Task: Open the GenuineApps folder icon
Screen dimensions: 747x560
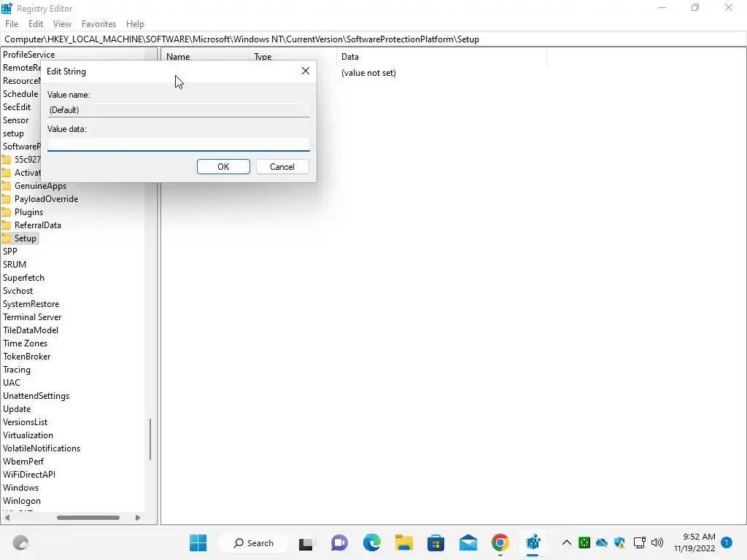Action: pyautogui.click(x=6, y=186)
